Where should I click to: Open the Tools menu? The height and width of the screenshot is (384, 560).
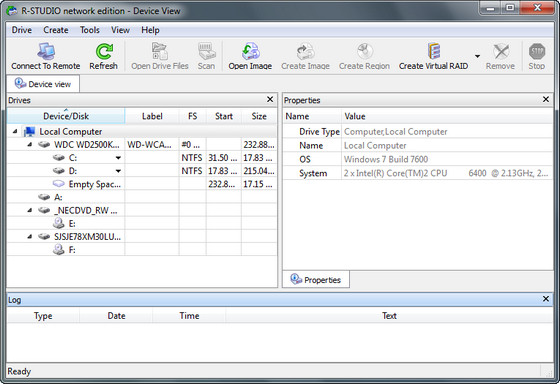90,30
